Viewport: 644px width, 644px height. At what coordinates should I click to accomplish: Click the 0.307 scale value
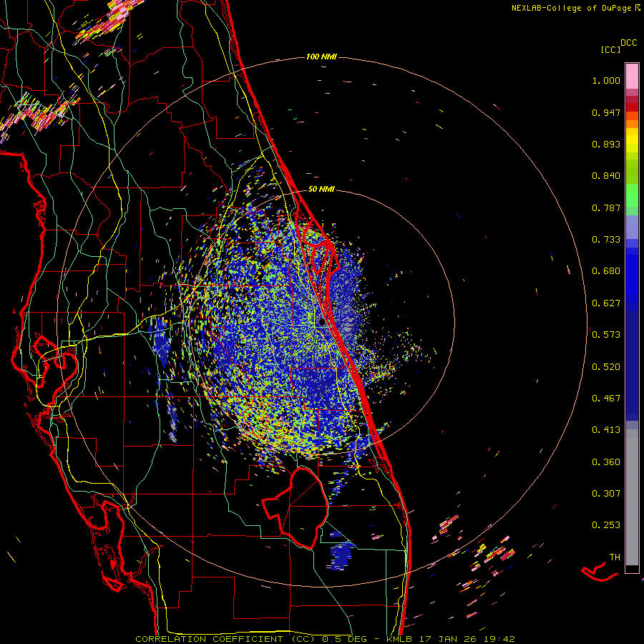pos(606,494)
